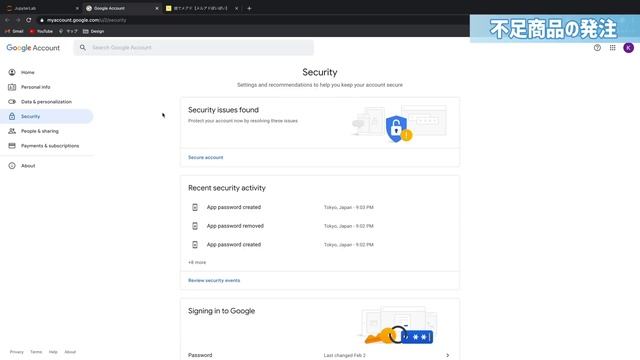640x360 pixels.
Task: Reload the page with the refresh icon
Action: click(x=29, y=20)
